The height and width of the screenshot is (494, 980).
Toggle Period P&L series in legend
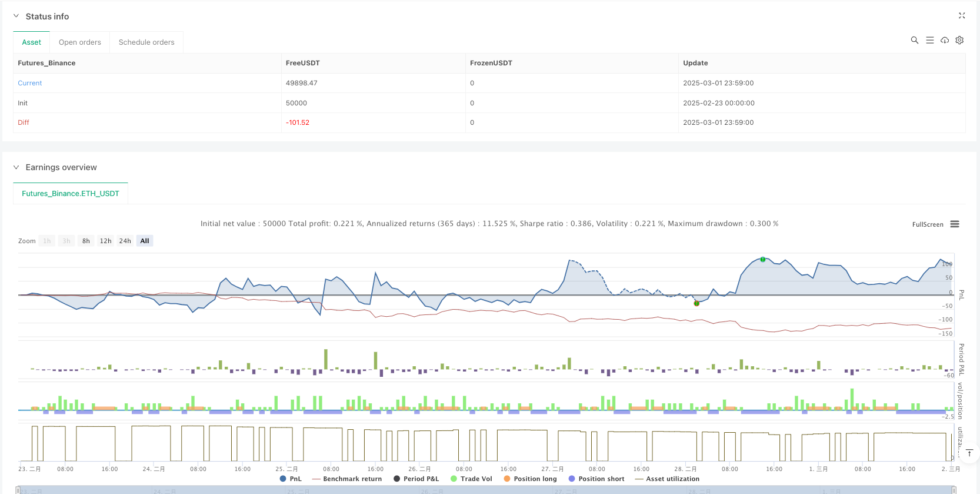click(x=416, y=479)
